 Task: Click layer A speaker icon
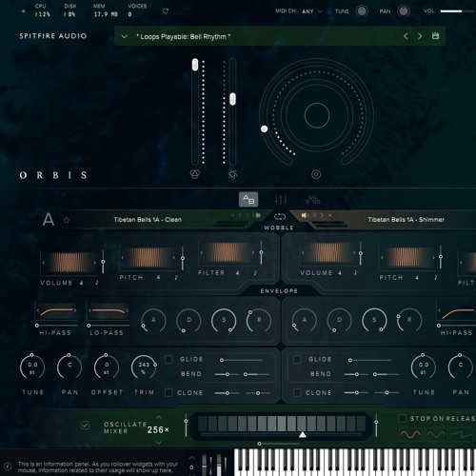tap(258, 215)
